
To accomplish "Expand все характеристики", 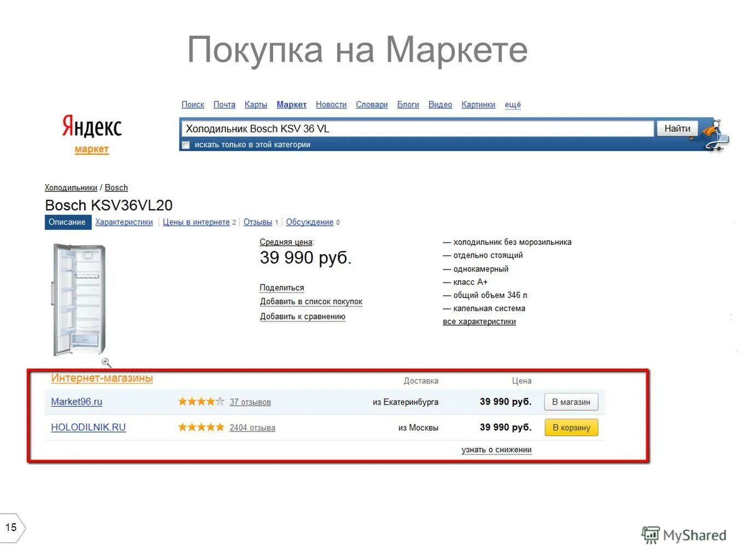I will [x=480, y=321].
